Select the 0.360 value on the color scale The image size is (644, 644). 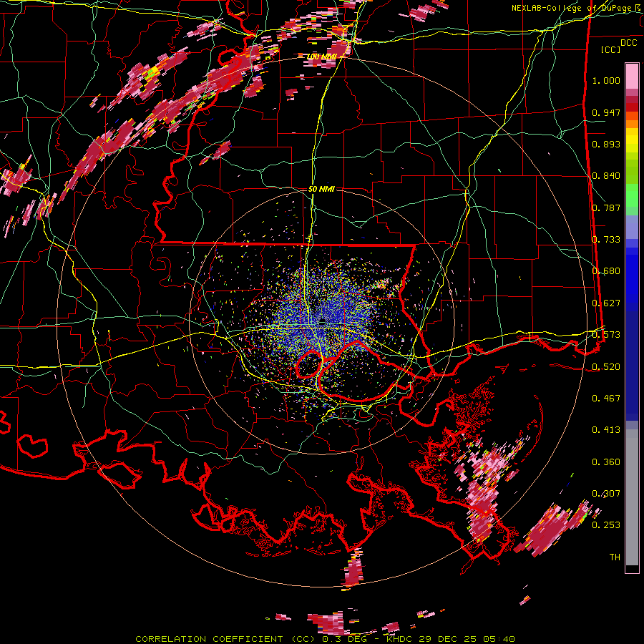click(606, 462)
